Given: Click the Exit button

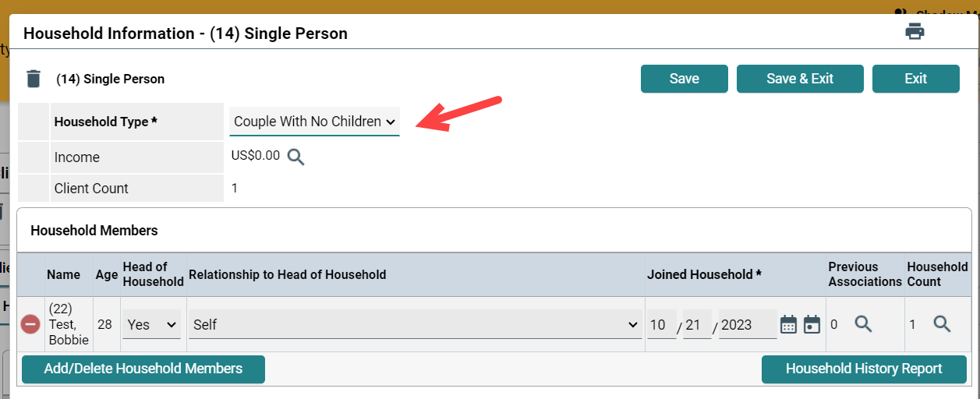Looking at the screenshot, I should [916, 79].
